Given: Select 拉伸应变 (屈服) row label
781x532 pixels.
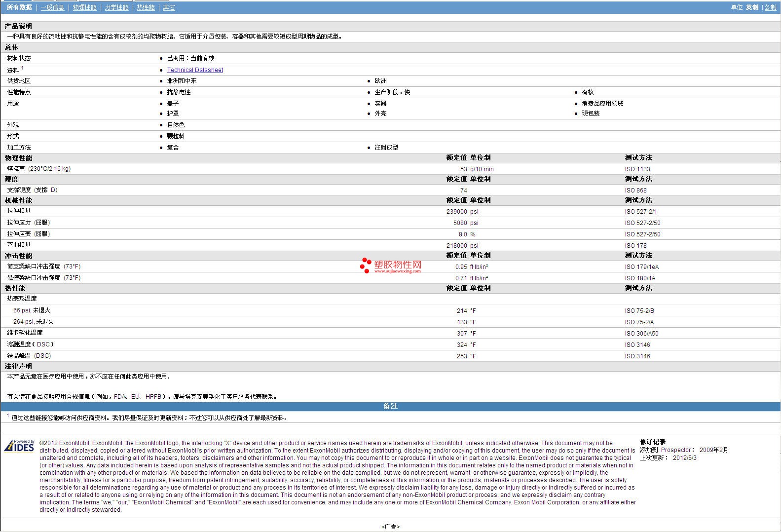Looking at the screenshot, I should coord(29,234).
